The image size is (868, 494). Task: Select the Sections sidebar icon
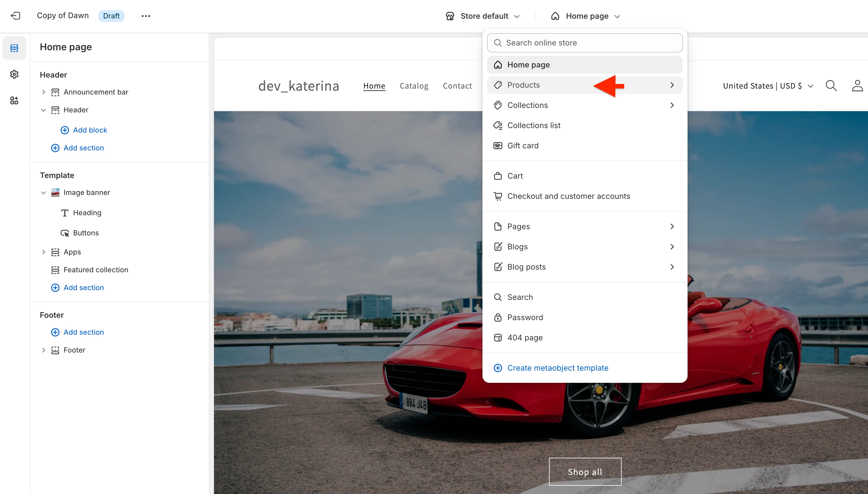(14, 48)
